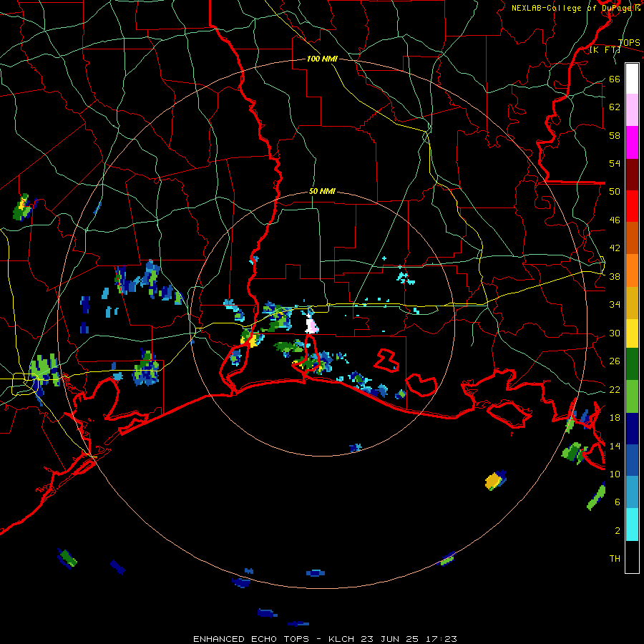This screenshot has width=644, height=644.
Task: Select the dark red legend swatch
Action: click(632, 175)
